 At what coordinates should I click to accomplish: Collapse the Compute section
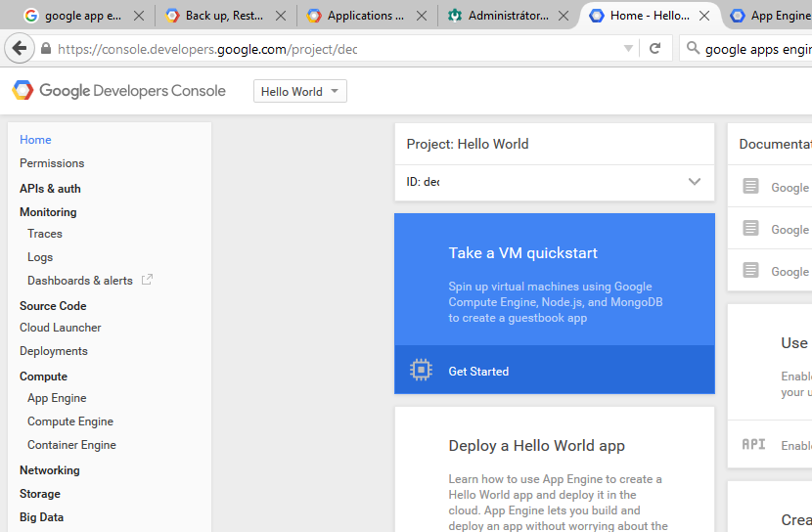[43, 377]
